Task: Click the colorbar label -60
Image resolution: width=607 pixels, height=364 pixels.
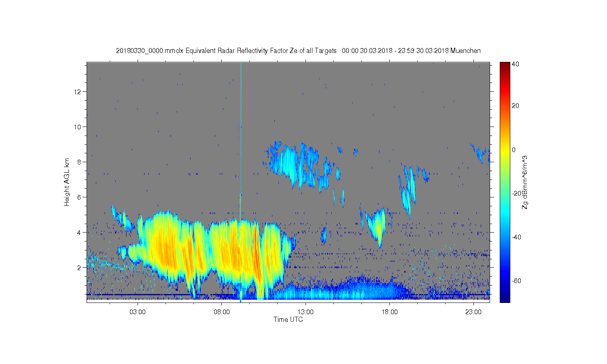Action: point(516,281)
